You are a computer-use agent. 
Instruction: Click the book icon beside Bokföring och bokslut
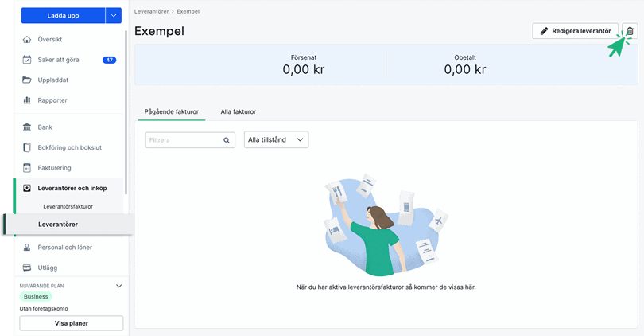[x=27, y=147]
